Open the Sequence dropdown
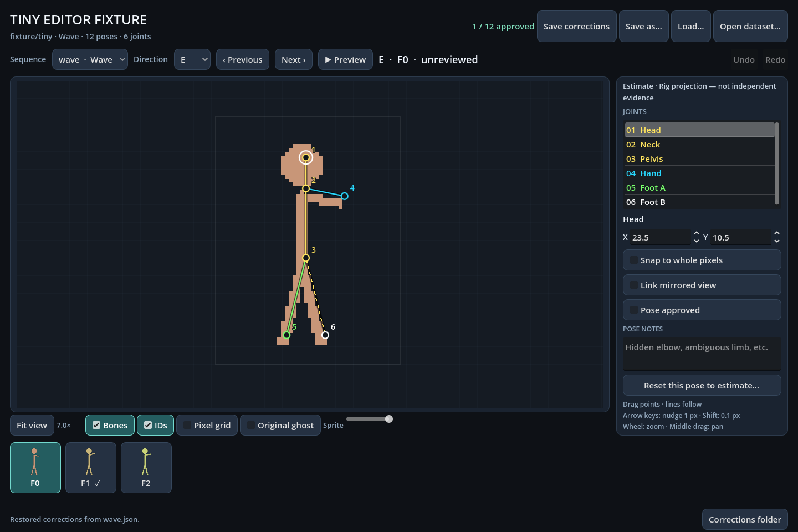Screen dimensions: 798x532 pos(90,59)
